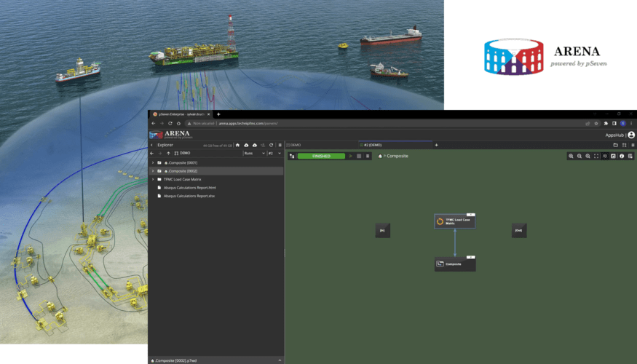Select .Composite [0002] in Explorer
This screenshot has width=637, height=364.
[216, 171]
